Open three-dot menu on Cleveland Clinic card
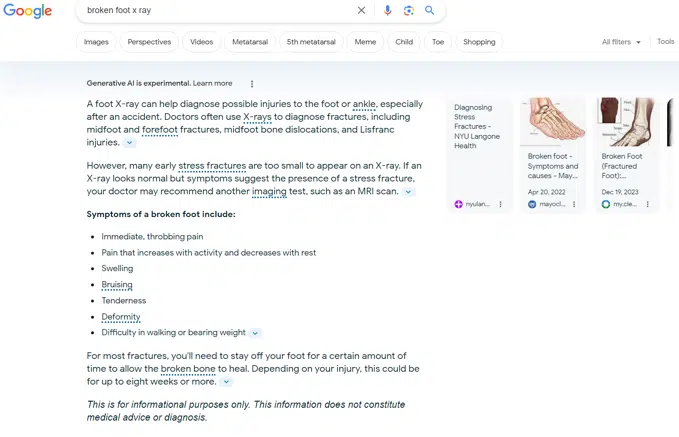The height and width of the screenshot is (437, 679). (647, 204)
